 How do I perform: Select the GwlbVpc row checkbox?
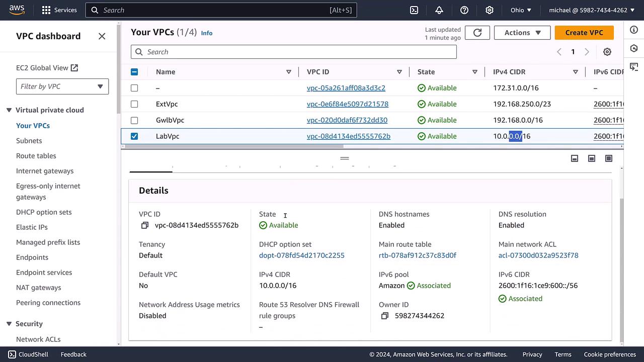click(x=134, y=120)
